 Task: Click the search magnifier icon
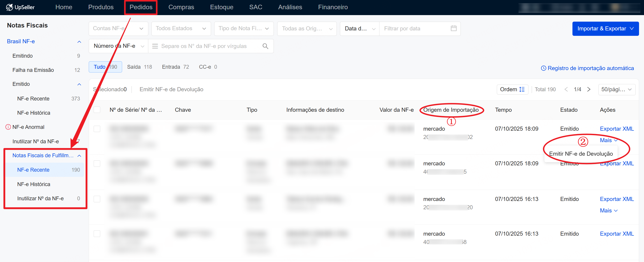click(x=265, y=46)
